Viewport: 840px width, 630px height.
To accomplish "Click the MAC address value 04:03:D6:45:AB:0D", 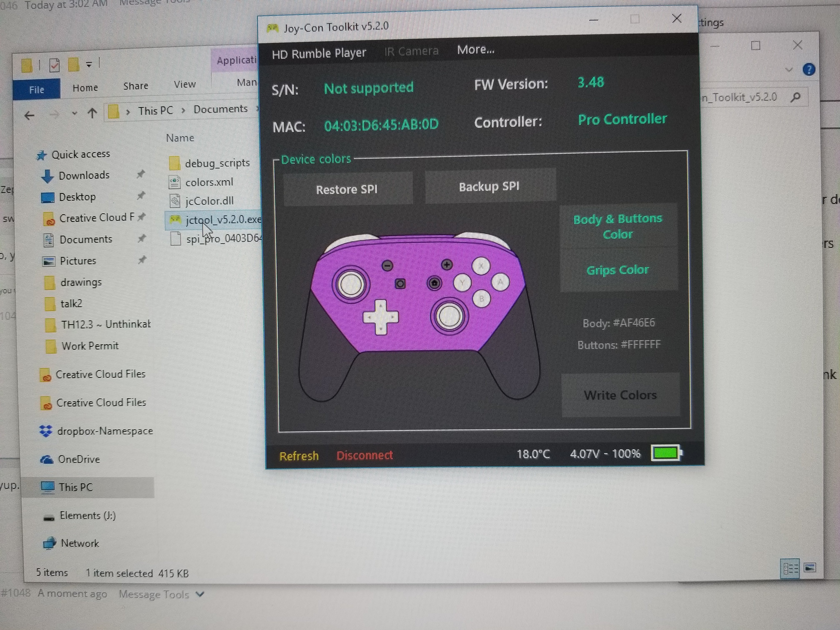I will (381, 125).
